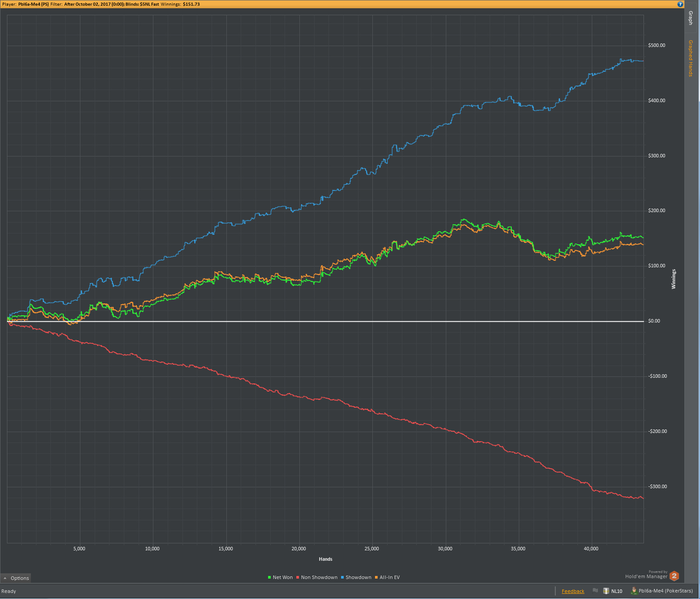
Task: Click the player avatar icon in status bar
Action: point(634,591)
